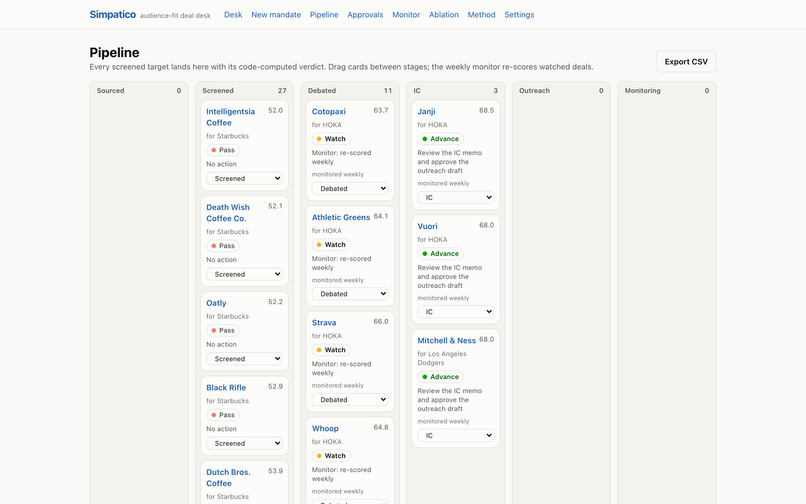The height and width of the screenshot is (504, 806).
Task: Click the Watch verdict badge on Cotopaxi
Action: 331,139
